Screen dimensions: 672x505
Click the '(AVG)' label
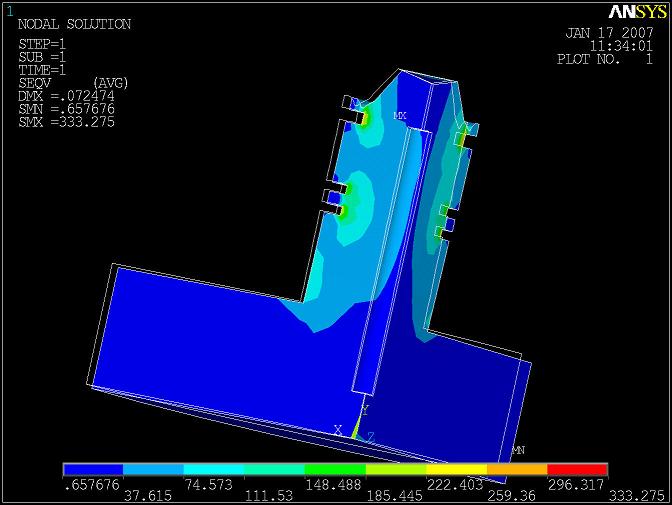coord(111,83)
